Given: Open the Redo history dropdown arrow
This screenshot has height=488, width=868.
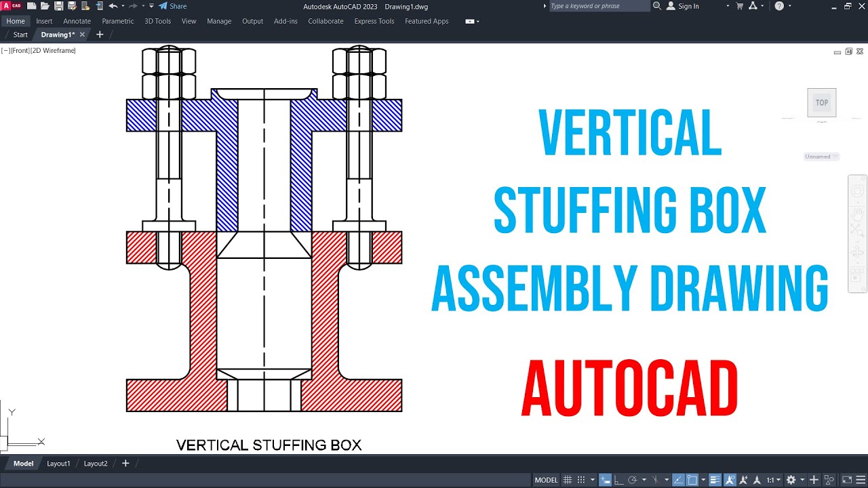Looking at the screenshot, I should click(143, 5).
